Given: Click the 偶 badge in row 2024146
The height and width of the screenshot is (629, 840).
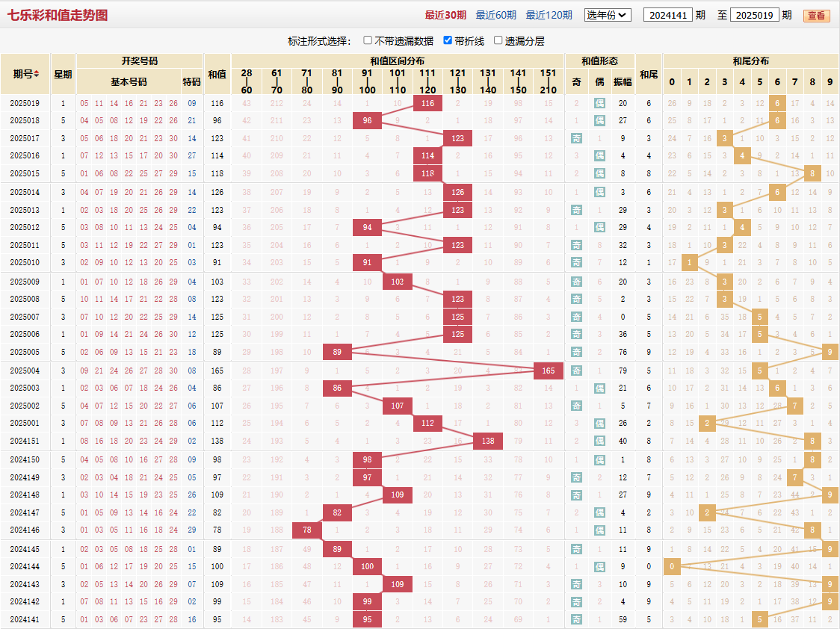Looking at the screenshot, I should [600, 530].
